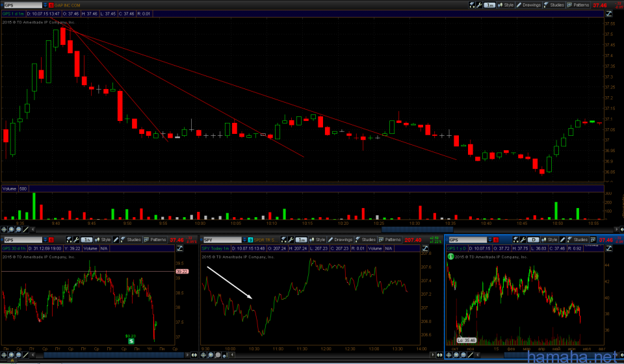Open Patterns in hourly GPS chart
The width and height of the screenshot is (624, 364).
coord(155,240)
